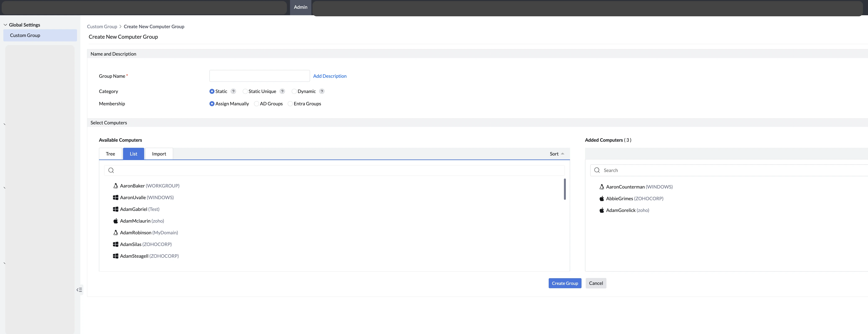Click the Available Computers list scrollbar

coord(565,189)
